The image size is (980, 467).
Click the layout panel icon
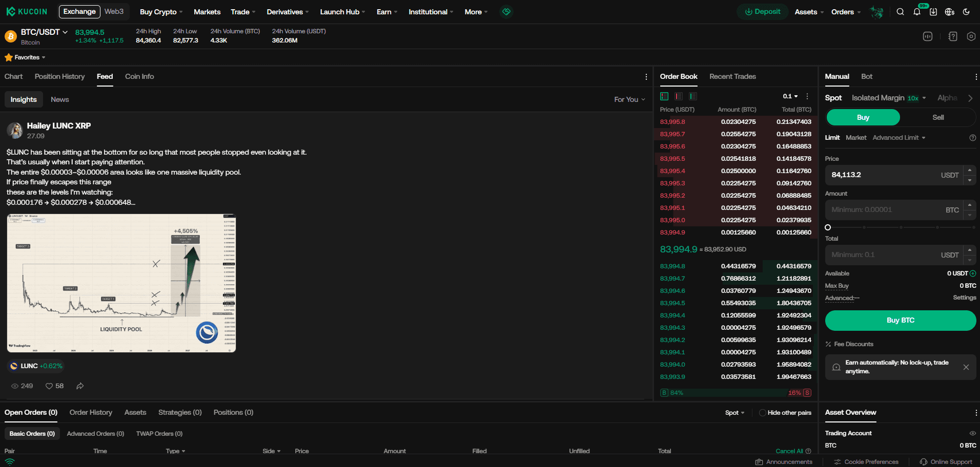pos(928,36)
